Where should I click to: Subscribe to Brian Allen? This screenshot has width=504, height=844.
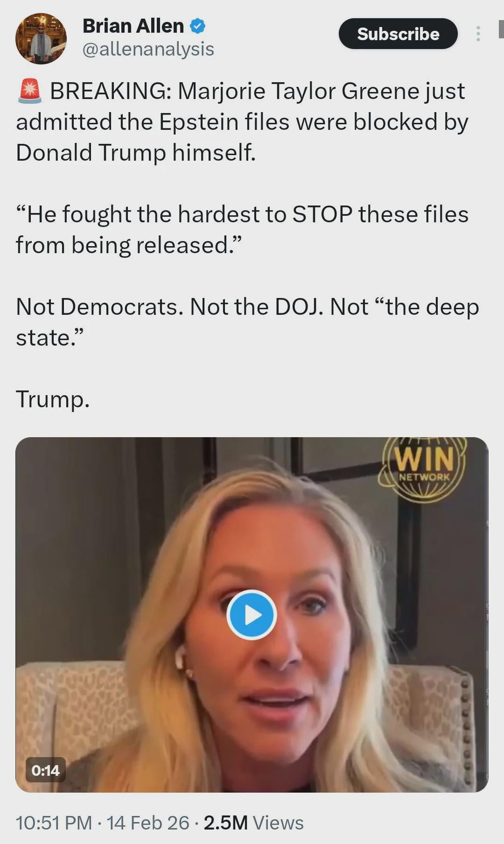point(398,34)
